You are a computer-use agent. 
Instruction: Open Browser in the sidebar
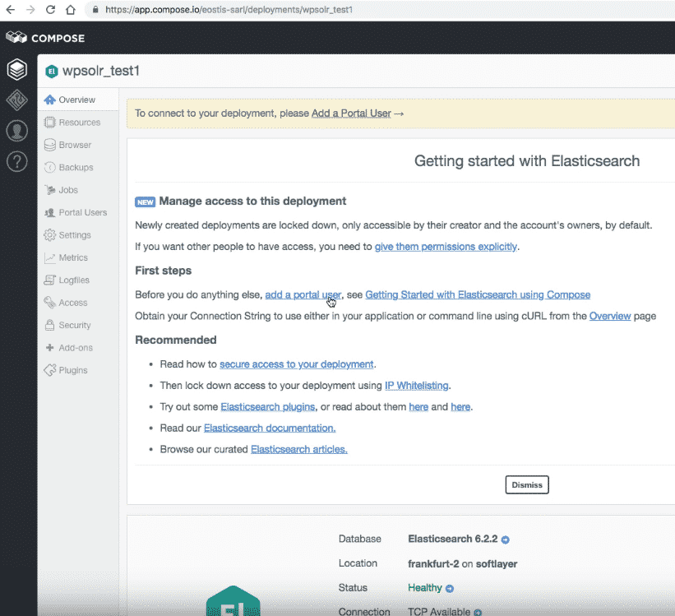point(78,145)
